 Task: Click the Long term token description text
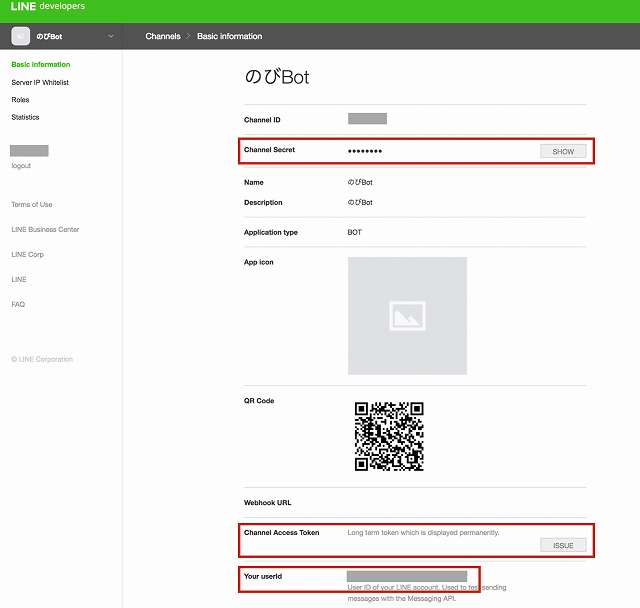coord(423,533)
